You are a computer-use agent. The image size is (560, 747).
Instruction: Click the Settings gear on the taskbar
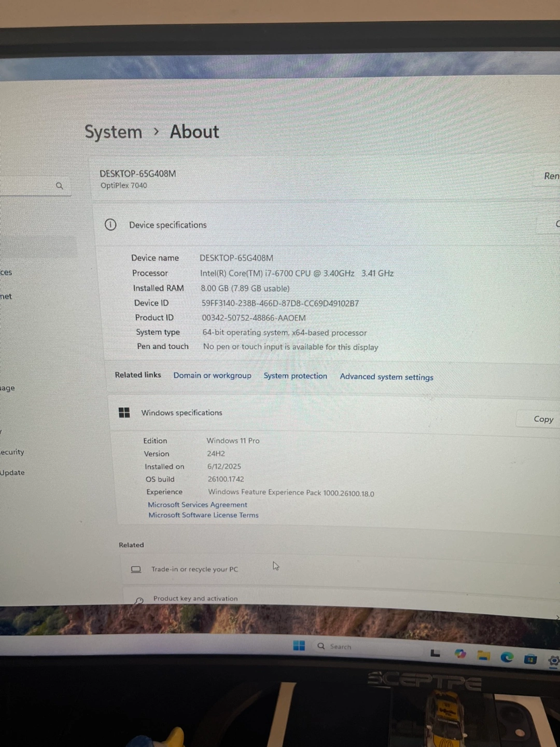[553, 661]
